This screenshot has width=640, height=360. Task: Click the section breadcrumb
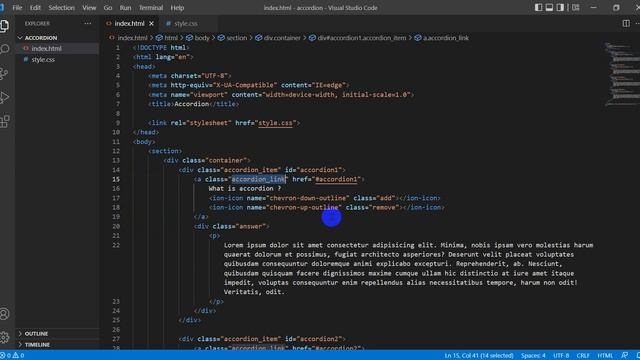232,38
